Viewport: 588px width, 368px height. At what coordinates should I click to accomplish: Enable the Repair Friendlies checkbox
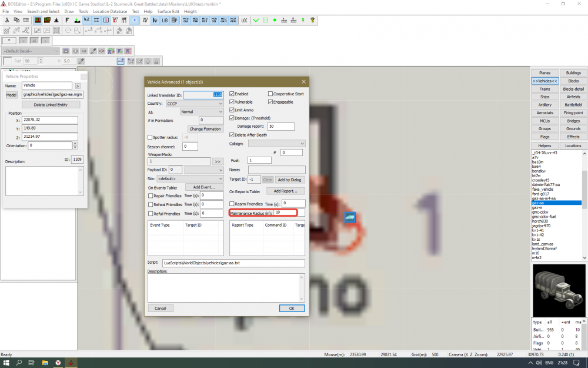151,195
